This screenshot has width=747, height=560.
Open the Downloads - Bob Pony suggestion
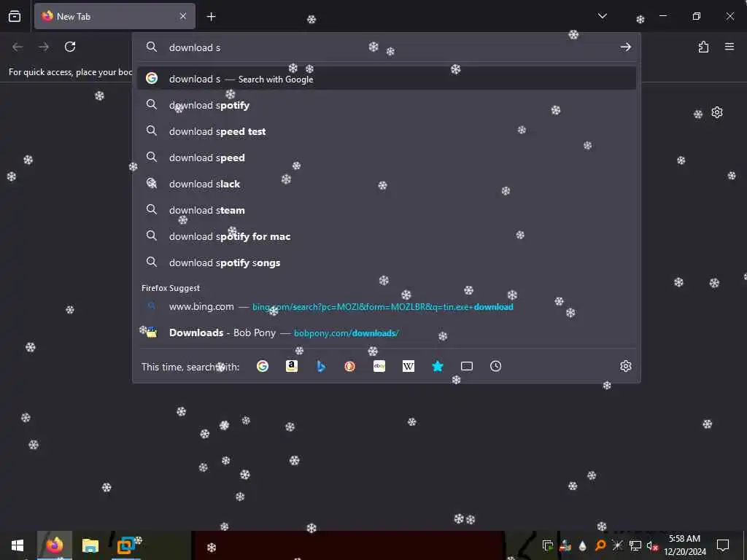click(x=387, y=332)
